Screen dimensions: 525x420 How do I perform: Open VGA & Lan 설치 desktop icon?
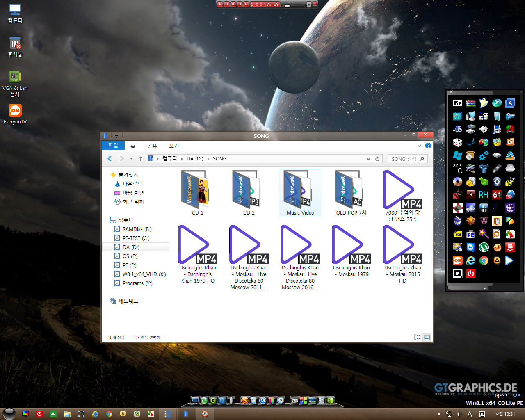(15, 84)
